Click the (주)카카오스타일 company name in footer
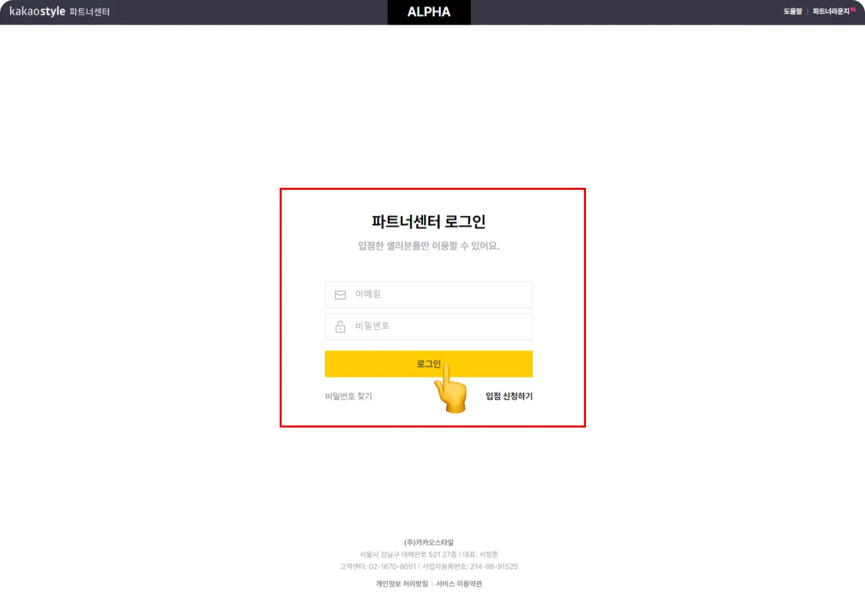 429,543
